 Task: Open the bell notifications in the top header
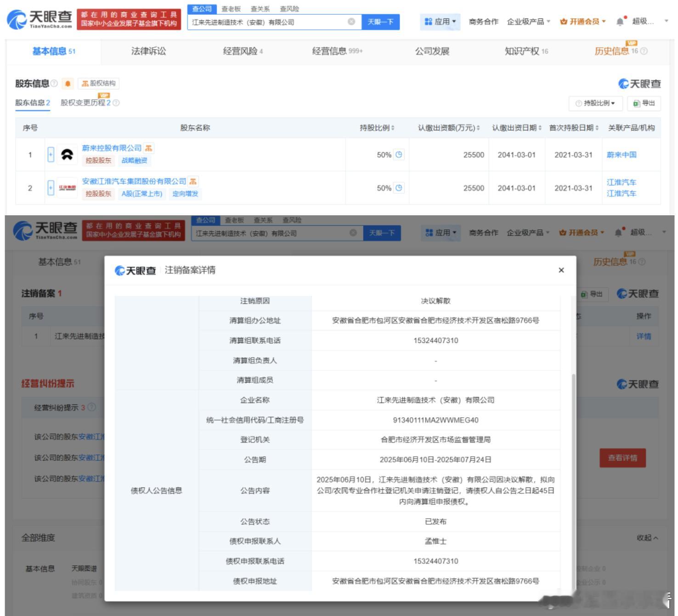(620, 21)
